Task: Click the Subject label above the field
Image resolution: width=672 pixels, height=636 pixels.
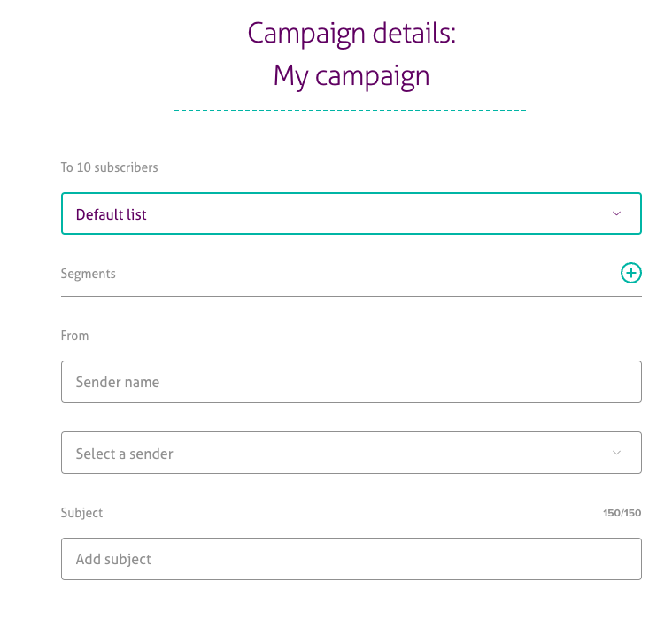Action: tap(81, 513)
